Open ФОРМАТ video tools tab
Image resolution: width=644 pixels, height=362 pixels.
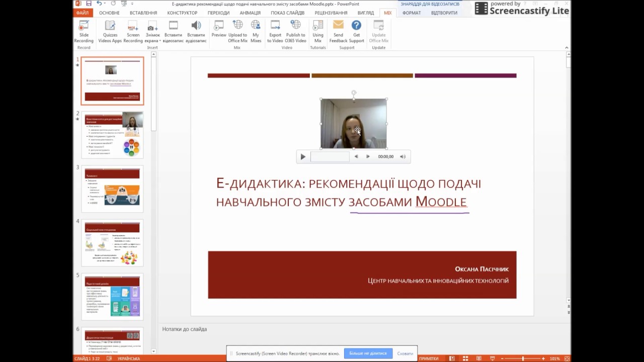pyautogui.click(x=412, y=13)
